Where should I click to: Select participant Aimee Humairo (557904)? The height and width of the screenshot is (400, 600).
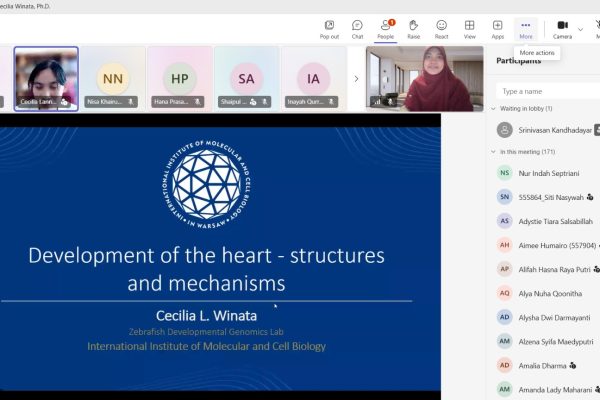548,245
